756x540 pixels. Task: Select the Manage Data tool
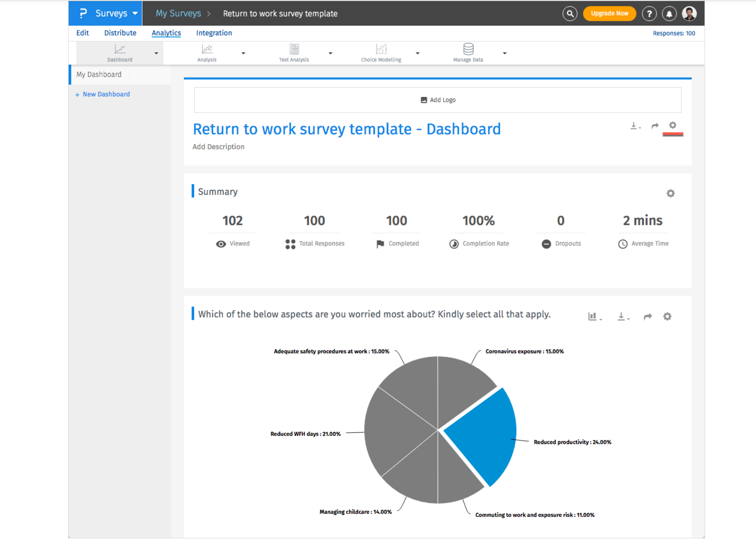click(x=467, y=53)
